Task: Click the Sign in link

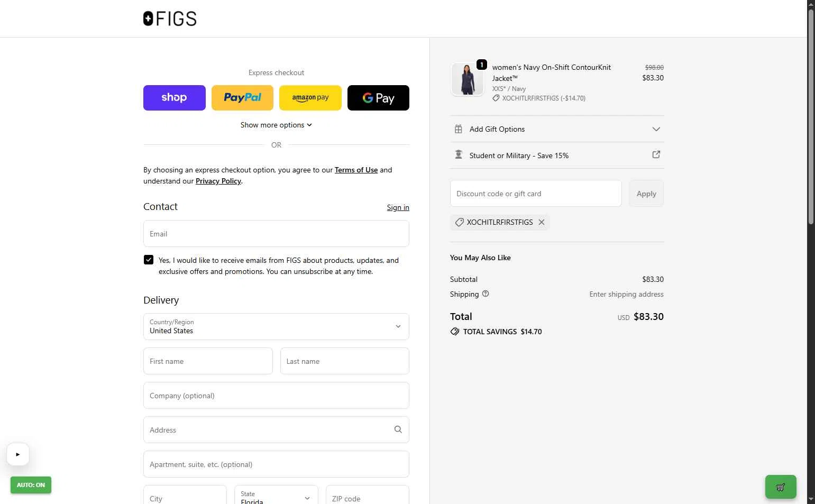Action: pos(398,207)
